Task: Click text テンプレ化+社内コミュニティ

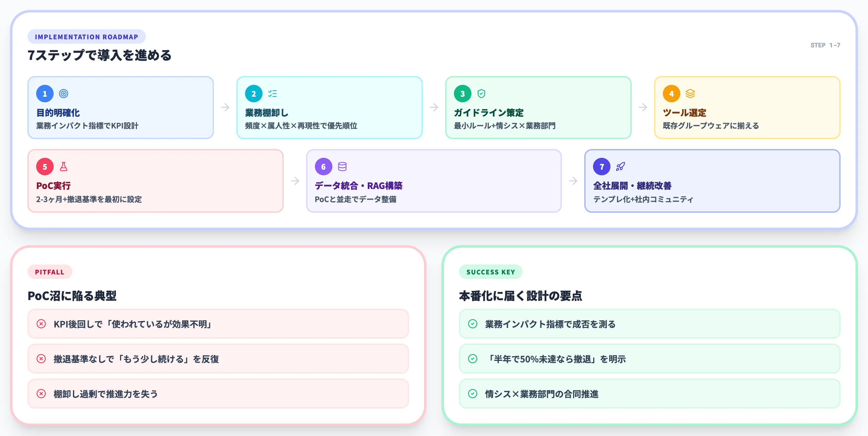Action: click(643, 199)
